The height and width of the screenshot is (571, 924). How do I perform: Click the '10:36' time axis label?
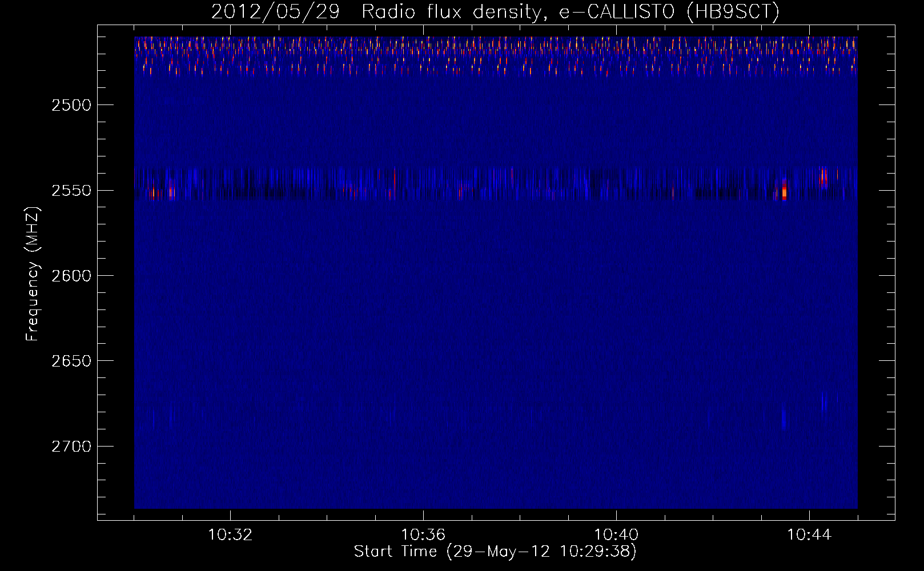(423, 535)
